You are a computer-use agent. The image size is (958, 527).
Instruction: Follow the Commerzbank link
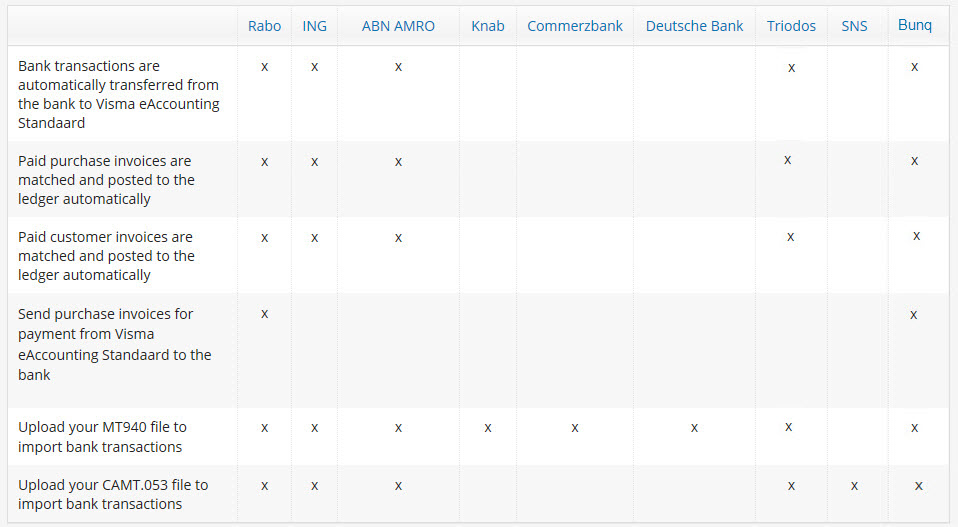click(x=575, y=26)
